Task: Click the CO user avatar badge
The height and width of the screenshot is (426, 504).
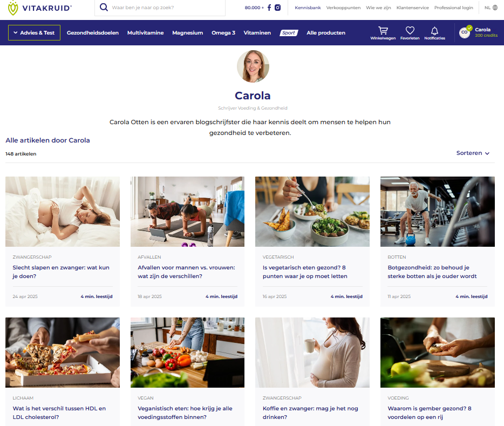Action: (465, 32)
